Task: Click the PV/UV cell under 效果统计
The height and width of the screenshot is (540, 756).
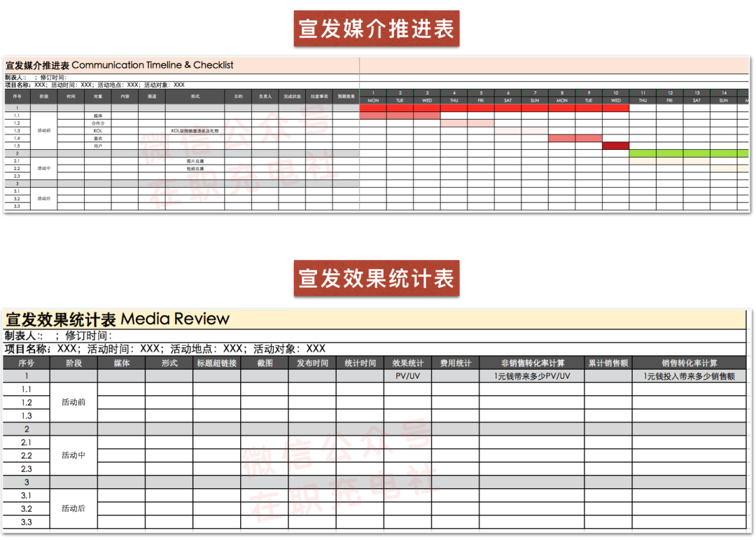Action: (x=407, y=376)
